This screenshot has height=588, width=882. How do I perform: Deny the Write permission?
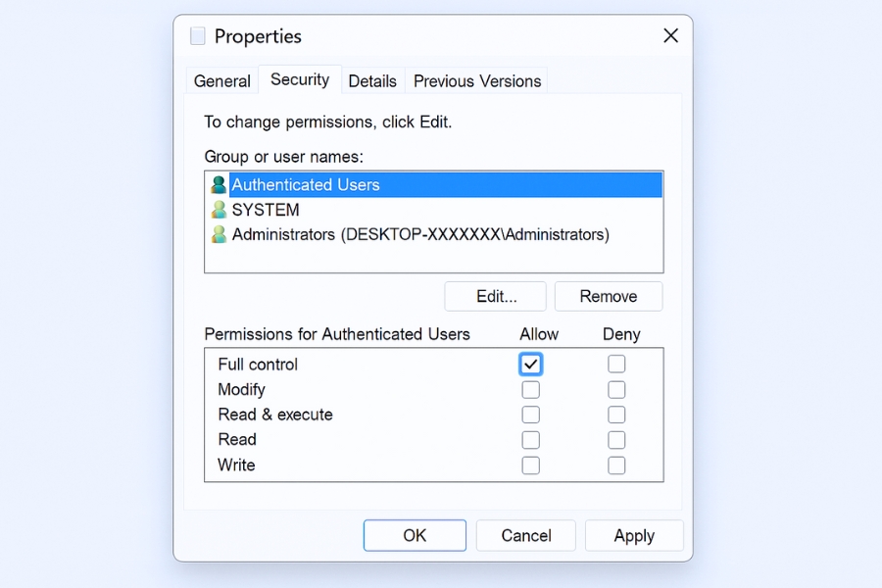coord(616,465)
